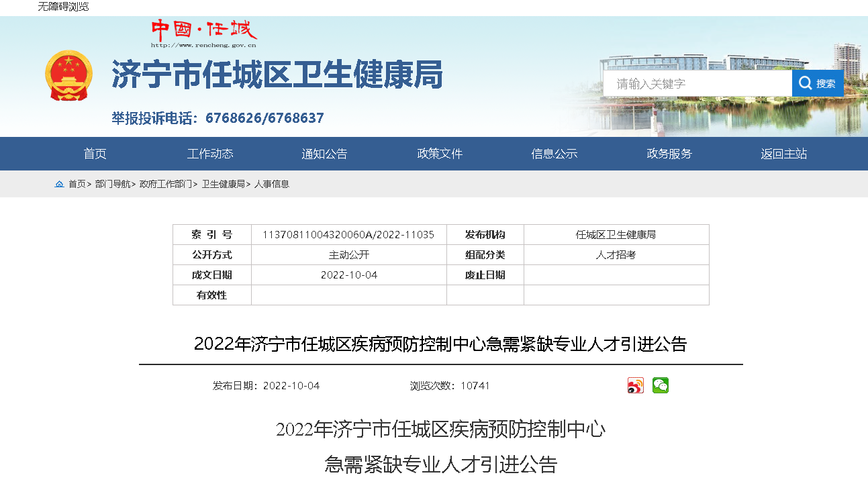Screen dimensions: 868x498
Task: Click the 发布机构 label cell
Action: [485, 235]
